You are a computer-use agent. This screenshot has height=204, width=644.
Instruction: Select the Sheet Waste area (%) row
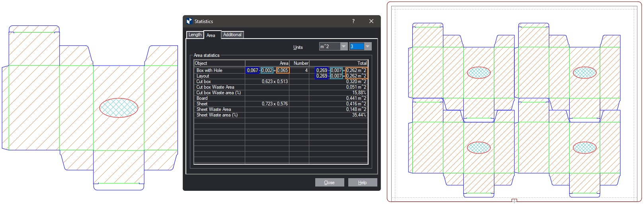point(217,115)
